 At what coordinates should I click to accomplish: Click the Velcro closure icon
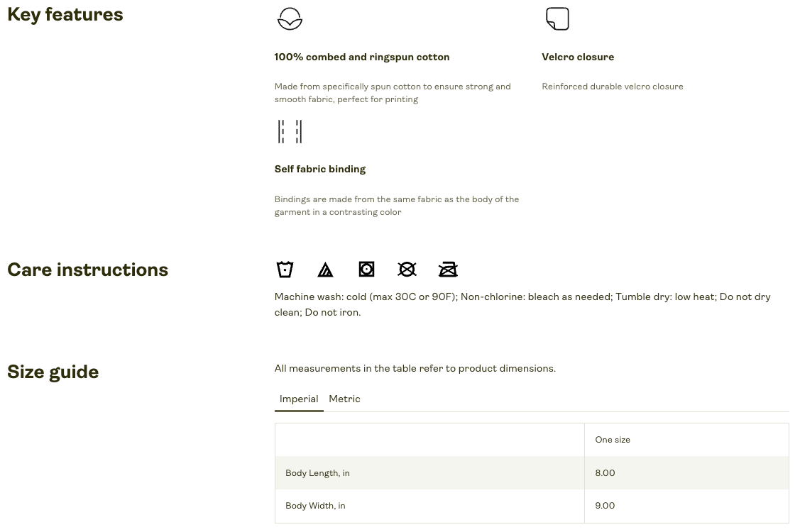557,19
